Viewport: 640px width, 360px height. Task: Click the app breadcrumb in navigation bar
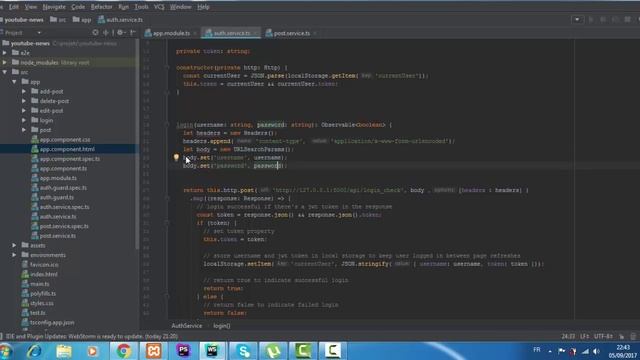[x=82, y=20]
